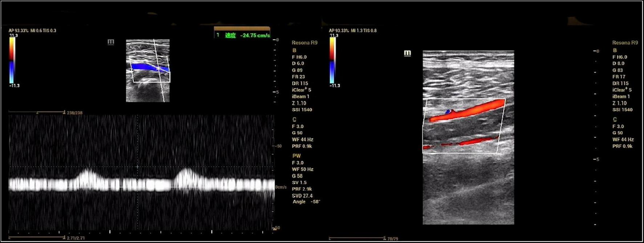Image resolution: width=644 pixels, height=243 pixels.
Task: Click the small blue flow spot in the right image
Action: click(448, 112)
